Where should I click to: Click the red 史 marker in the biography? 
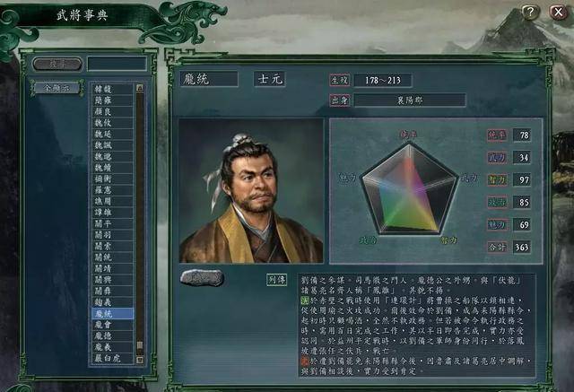(x=305, y=362)
